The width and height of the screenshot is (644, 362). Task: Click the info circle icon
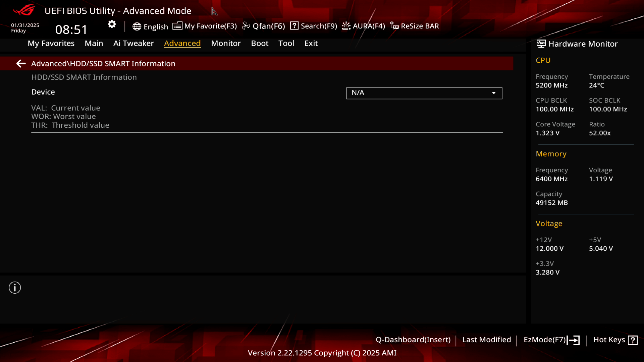point(15,288)
